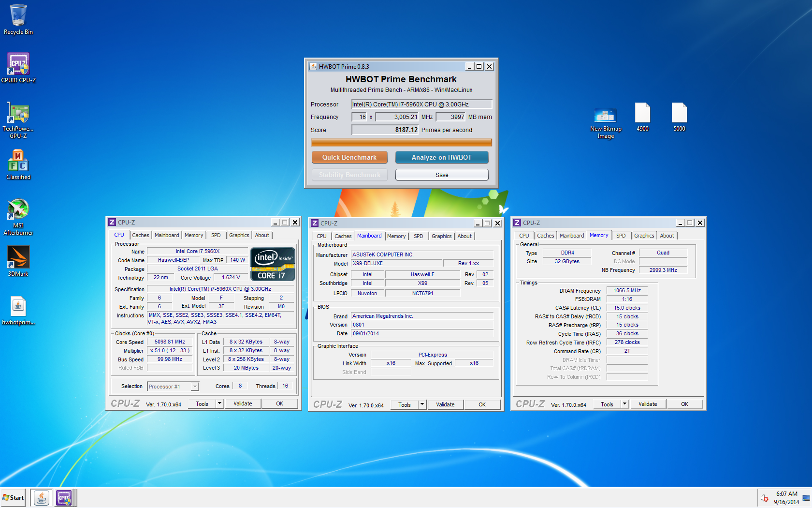812x508 pixels.
Task: Click the orange benchmark progress bar
Action: coord(401,142)
